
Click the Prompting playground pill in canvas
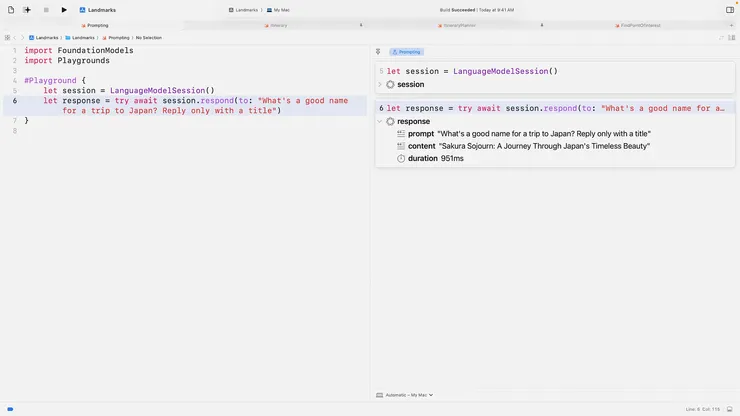[x=406, y=51]
